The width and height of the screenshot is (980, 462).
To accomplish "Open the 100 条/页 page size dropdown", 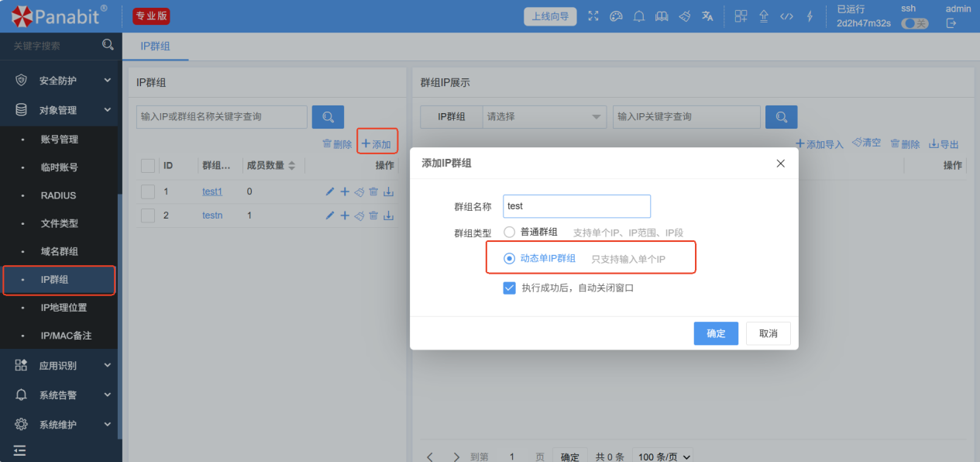I will (x=663, y=457).
